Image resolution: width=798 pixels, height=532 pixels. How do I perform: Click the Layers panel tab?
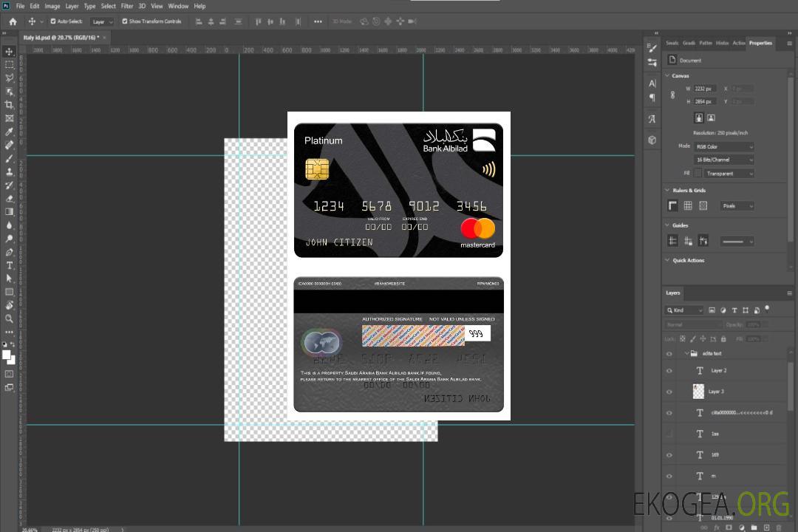point(673,293)
